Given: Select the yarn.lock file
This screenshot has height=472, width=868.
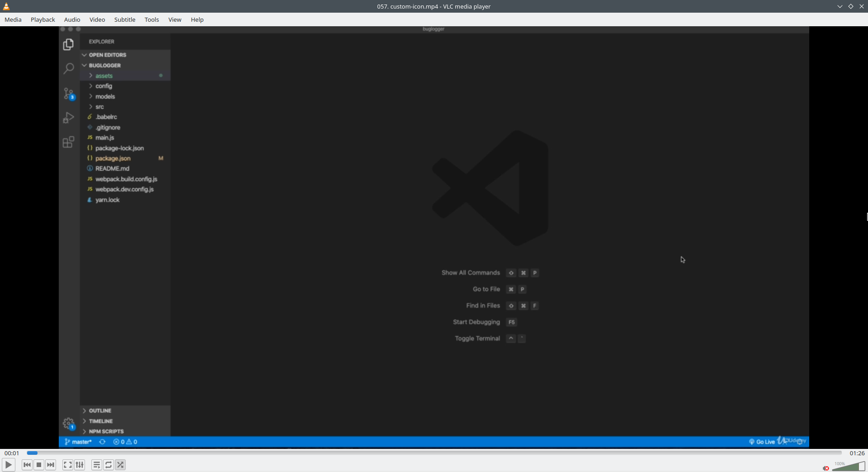Looking at the screenshot, I should (x=125, y=200).
